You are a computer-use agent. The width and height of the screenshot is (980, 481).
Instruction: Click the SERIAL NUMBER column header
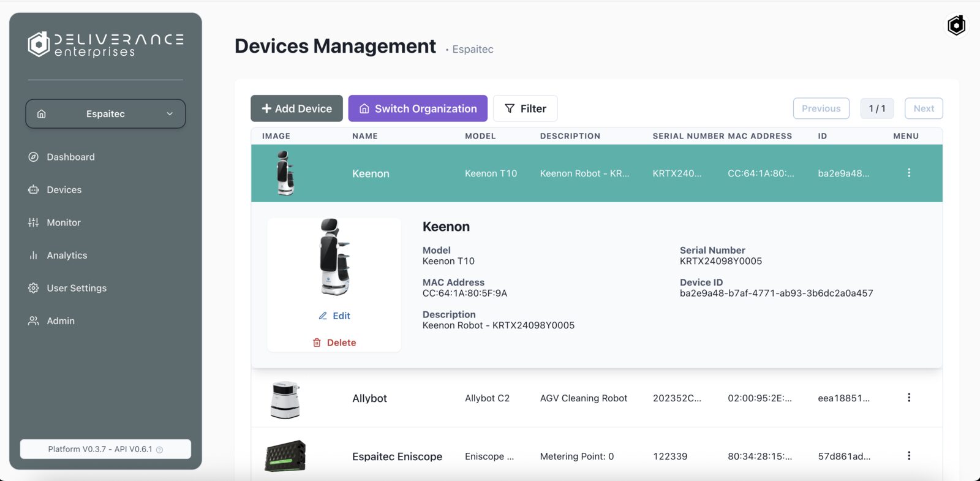click(688, 136)
